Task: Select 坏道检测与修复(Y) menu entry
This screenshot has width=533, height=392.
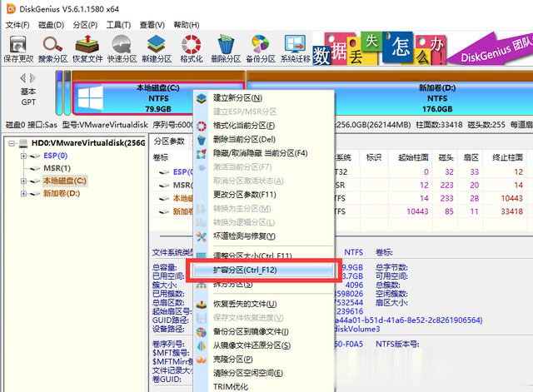Action: [x=264, y=236]
